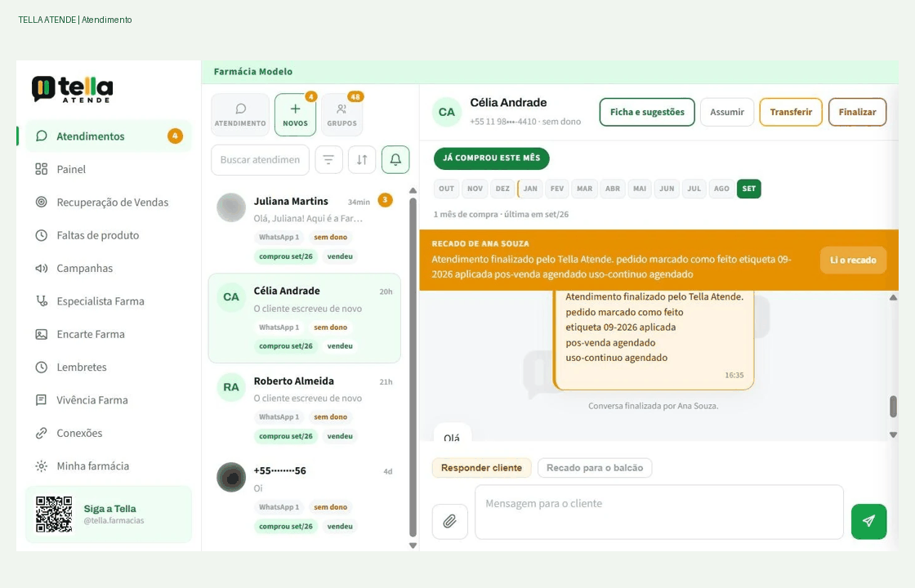Click comprou set/26 tag under Juliana Martins

click(286, 256)
